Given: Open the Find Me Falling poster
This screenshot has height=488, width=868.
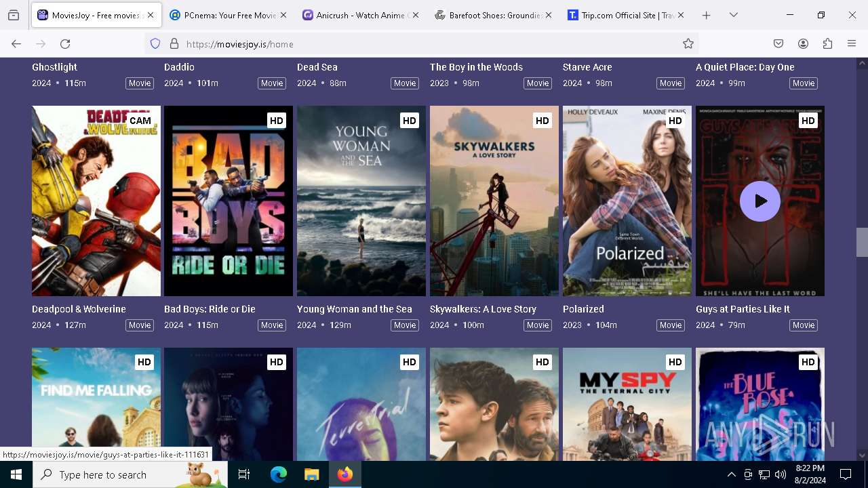Looking at the screenshot, I should (x=96, y=404).
